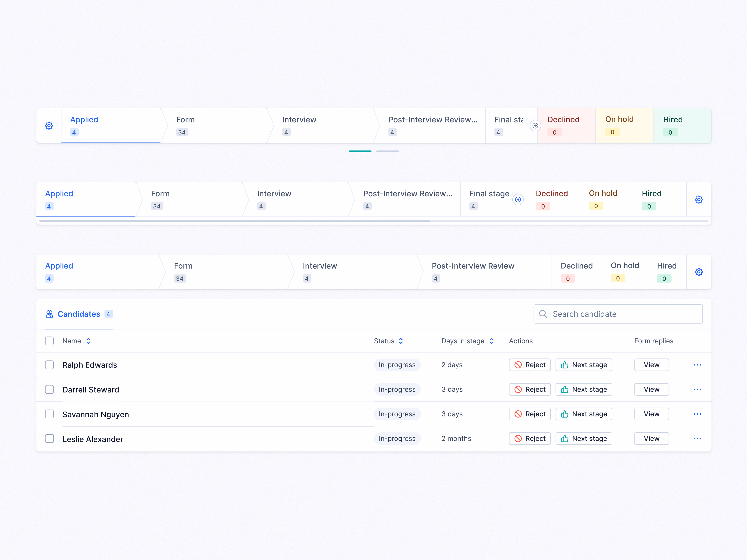Reject Ralph Edwards
Image resolution: width=747 pixels, height=560 pixels.
[529, 365]
